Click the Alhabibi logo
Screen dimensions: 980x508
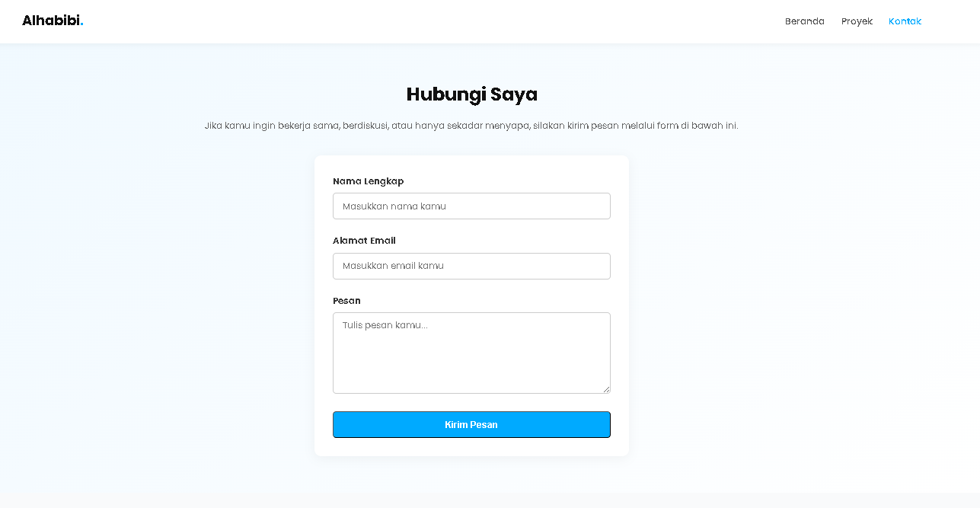coord(51,21)
